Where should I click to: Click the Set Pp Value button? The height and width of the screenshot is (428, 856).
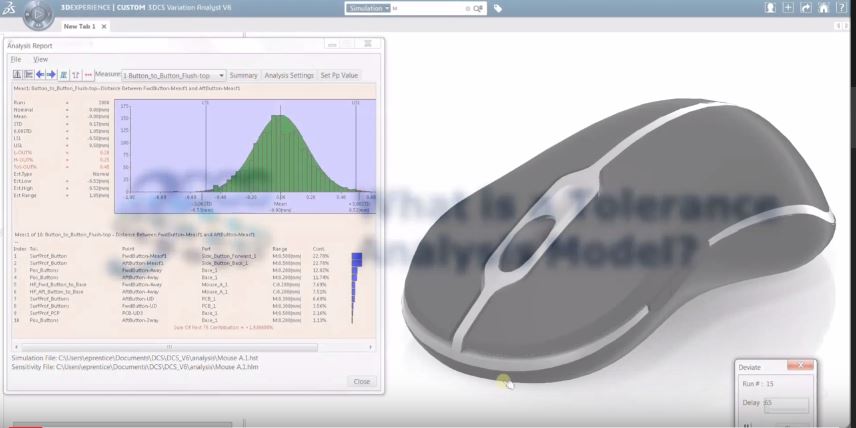(339, 75)
